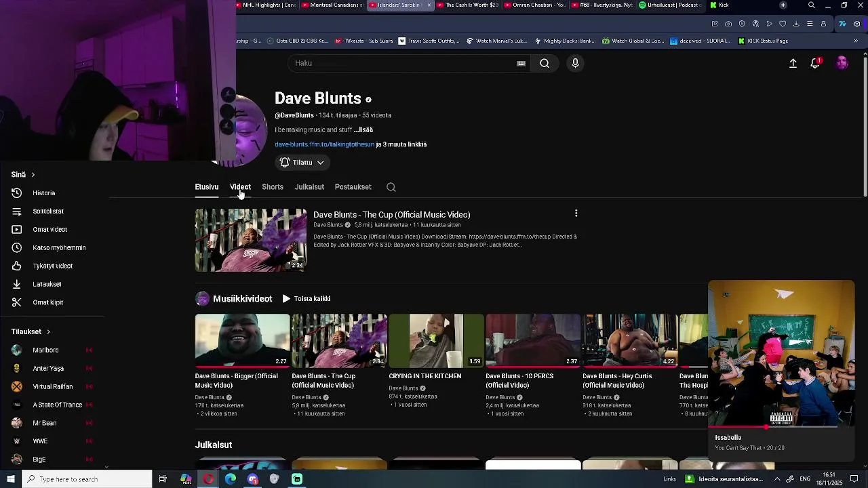Open the YouTube create/upload icon
The height and width of the screenshot is (488, 868).
pos(793,63)
